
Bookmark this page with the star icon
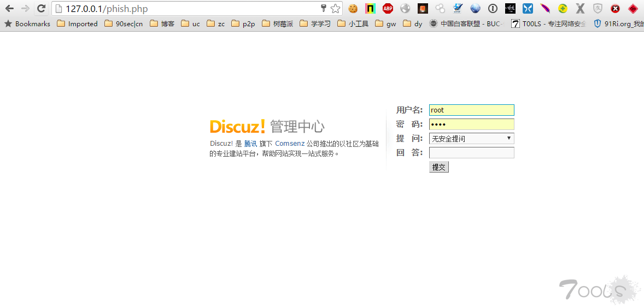click(336, 8)
